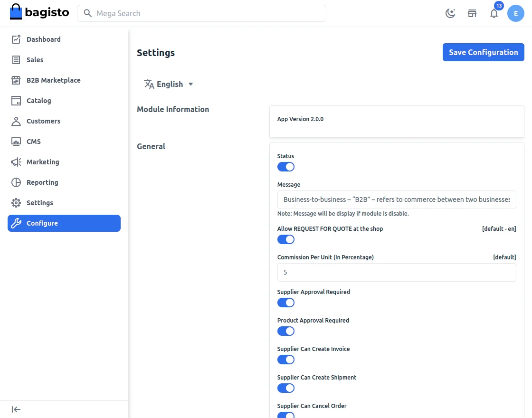Disable the Status toggle
Screen dimensions: 532x418
click(x=286, y=167)
